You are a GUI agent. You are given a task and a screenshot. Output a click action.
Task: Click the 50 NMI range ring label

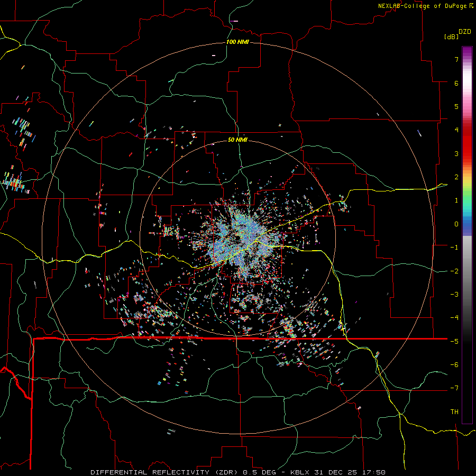click(237, 140)
